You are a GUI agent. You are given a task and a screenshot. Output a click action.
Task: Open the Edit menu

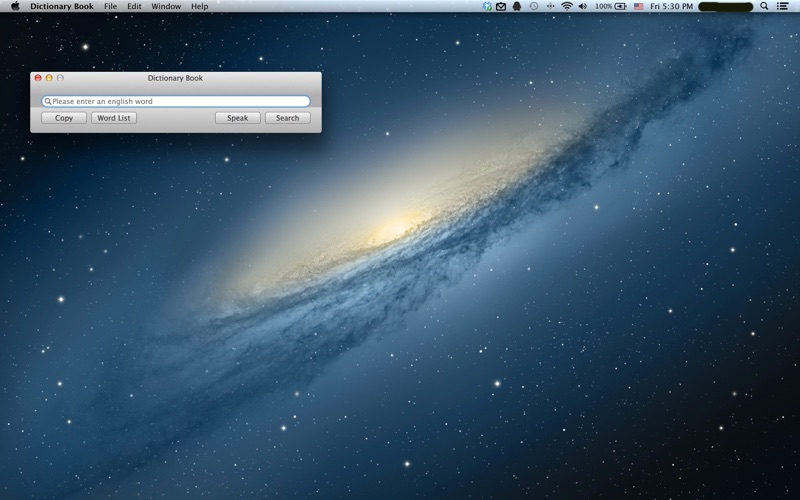(x=134, y=6)
